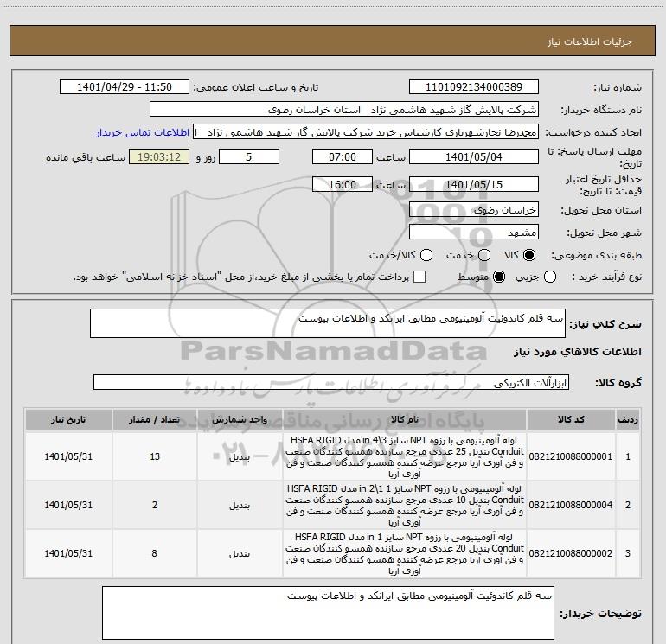This screenshot has width=666, height=644.
Task: Click the need date in row 1
Action: click(68, 456)
